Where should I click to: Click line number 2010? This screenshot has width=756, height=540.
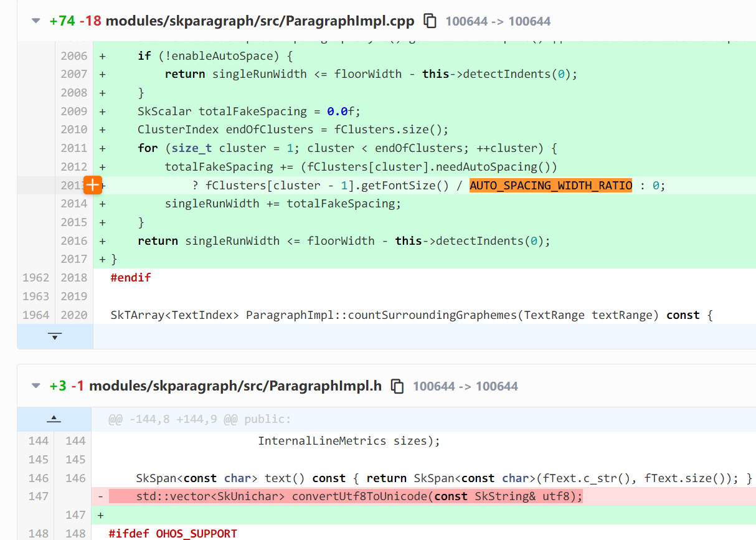(74, 130)
